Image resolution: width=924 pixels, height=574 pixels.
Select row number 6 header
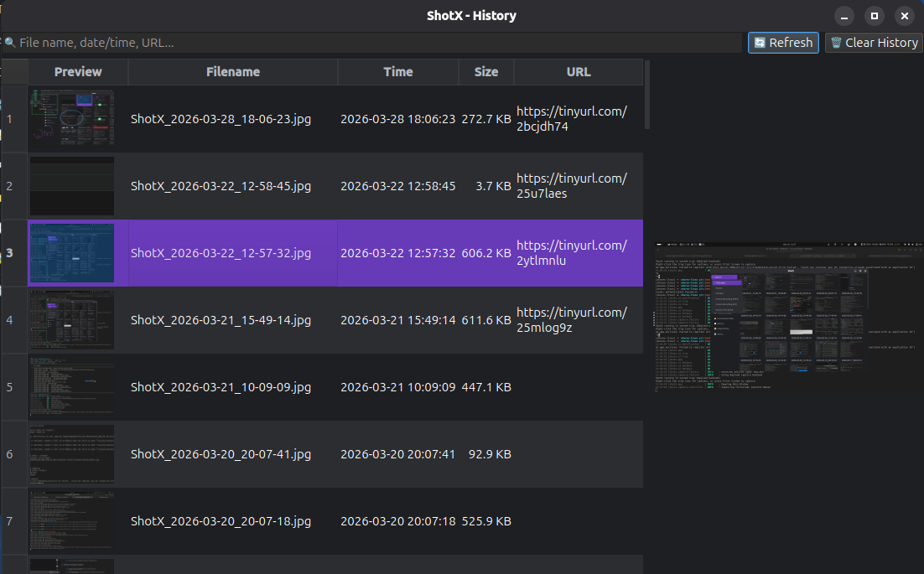pos(15,454)
